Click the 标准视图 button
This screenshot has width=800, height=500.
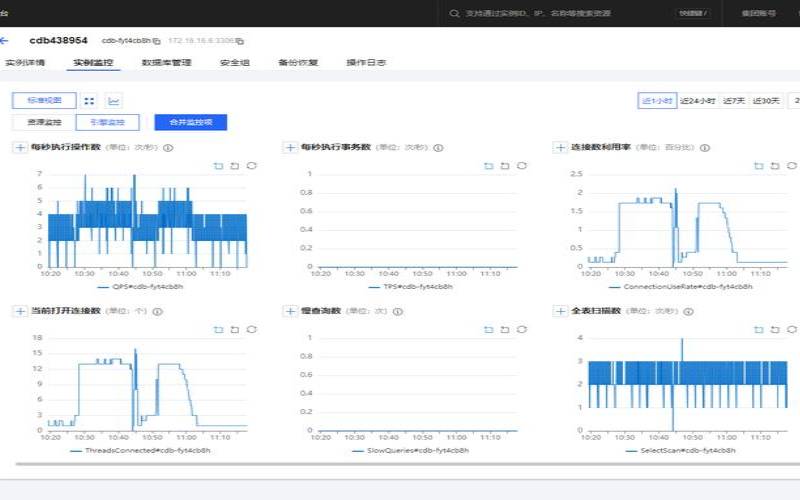(44, 100)
